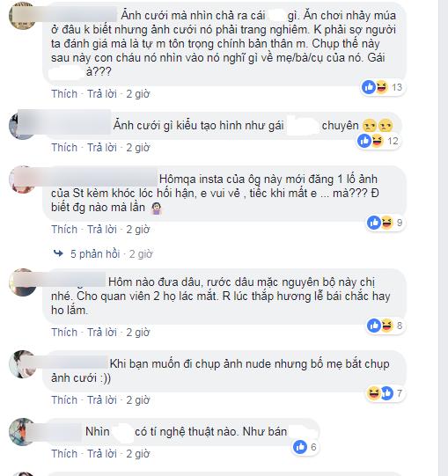Click the reply arrow icon beside 5 phản hồi

point(58,253)
